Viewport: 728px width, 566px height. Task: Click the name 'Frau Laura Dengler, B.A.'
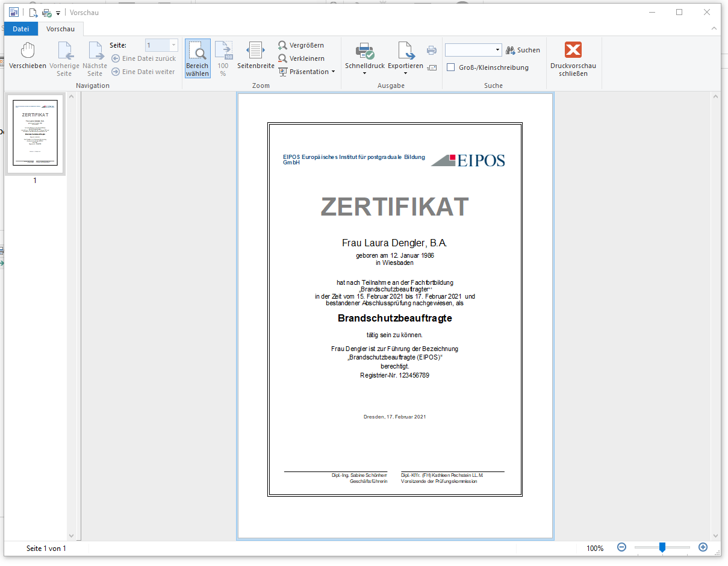(x=394, y=243)
